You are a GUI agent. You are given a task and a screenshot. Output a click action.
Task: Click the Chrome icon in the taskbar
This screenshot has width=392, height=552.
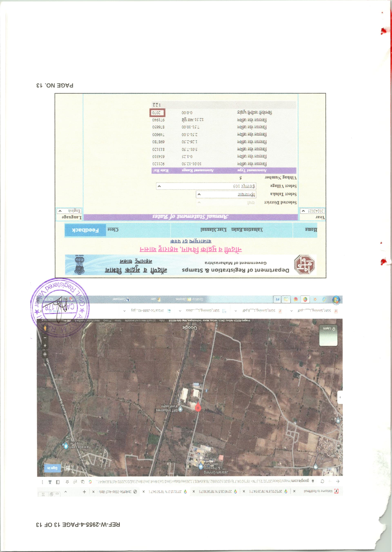(305, 299)
